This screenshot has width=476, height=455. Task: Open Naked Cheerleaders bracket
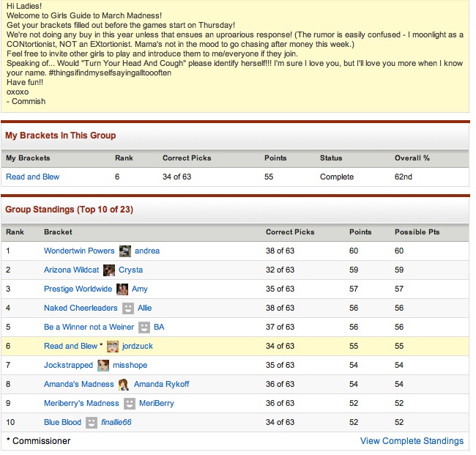(x=81, y=308)
